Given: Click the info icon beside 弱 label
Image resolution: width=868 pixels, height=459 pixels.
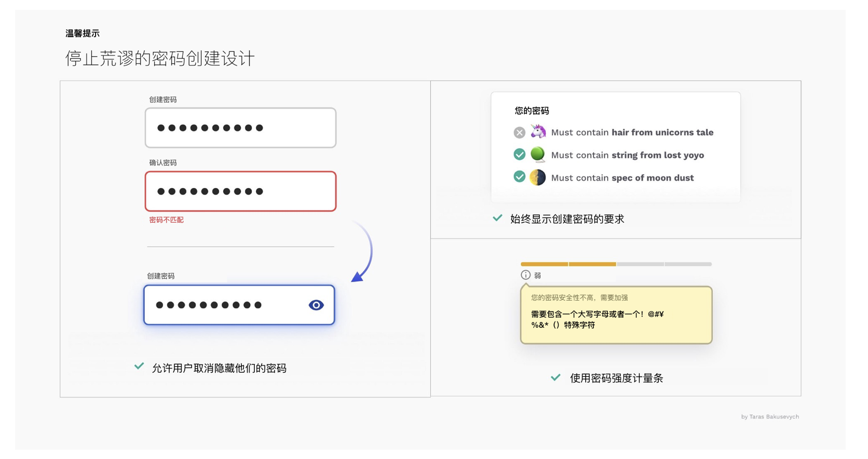Looking at the screenshot, I should (525, 275).
